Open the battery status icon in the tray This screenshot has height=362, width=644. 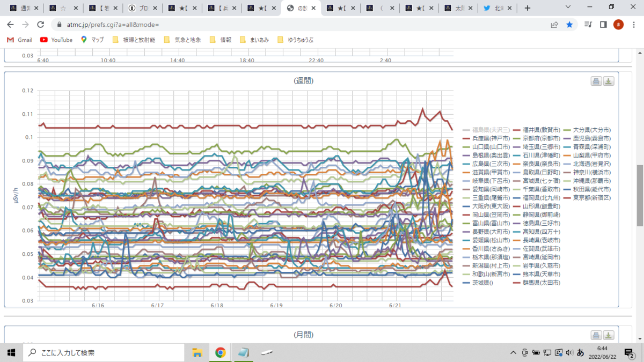tap(536, 352)
